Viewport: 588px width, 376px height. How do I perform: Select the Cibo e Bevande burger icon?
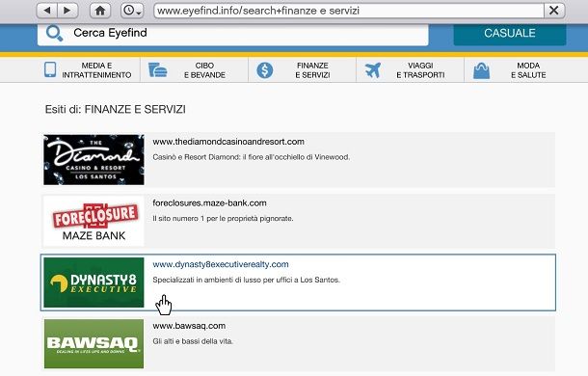[157, 70]
